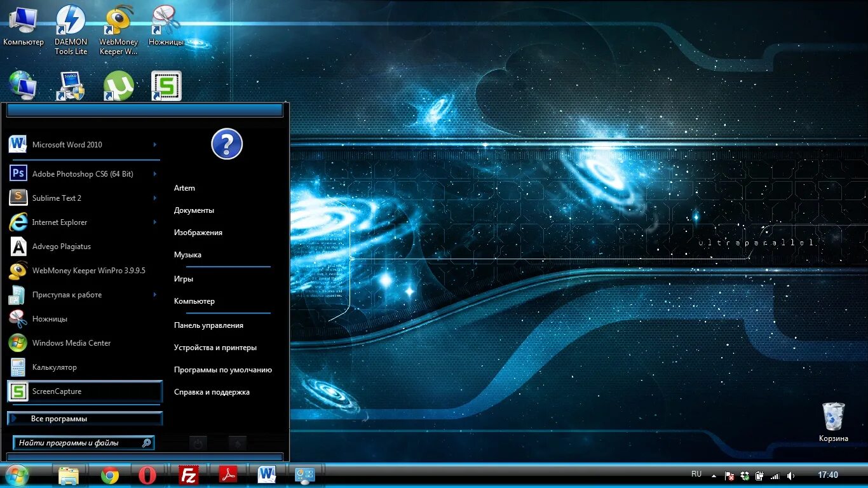Open network signal tray icon

pyautogui.click(x=775, y=476)
